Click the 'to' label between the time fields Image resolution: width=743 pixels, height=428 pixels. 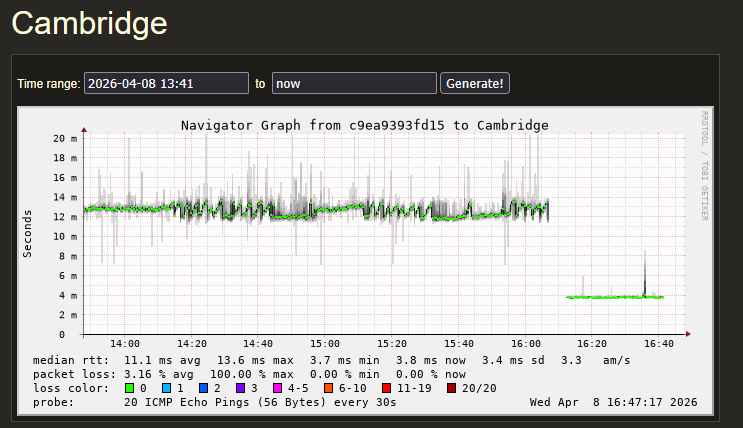point(260,84)
